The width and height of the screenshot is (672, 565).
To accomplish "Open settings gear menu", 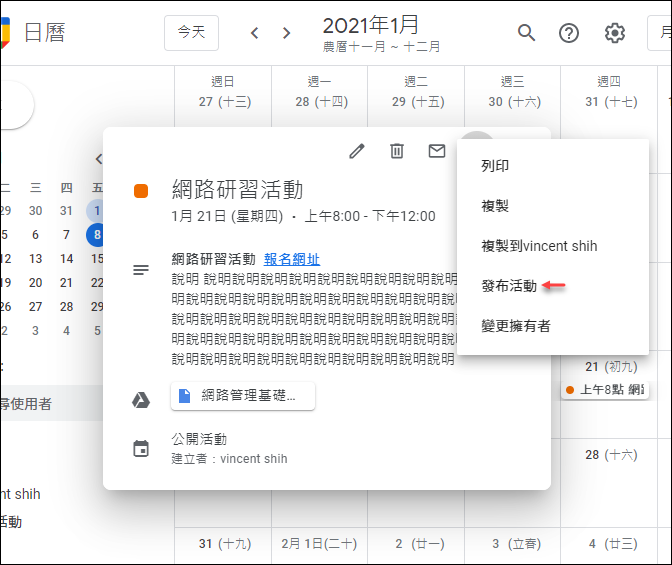I will point(615,33).
